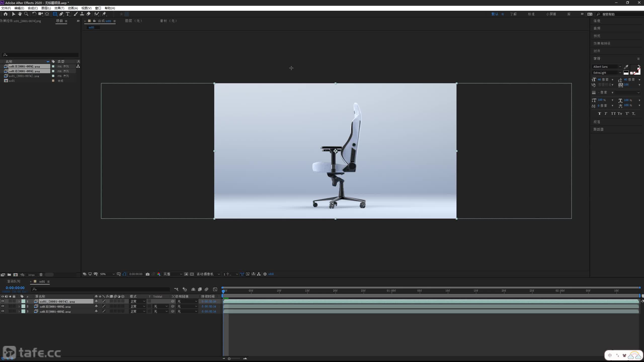Click the new composition icon in project panel
644x362 pixels.
[x=16, y=275]
